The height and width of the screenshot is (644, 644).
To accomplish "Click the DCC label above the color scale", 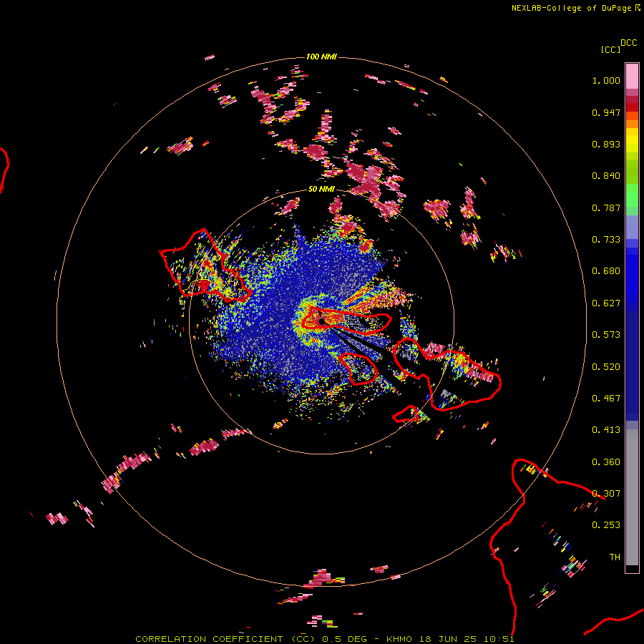I will point(628,43).
